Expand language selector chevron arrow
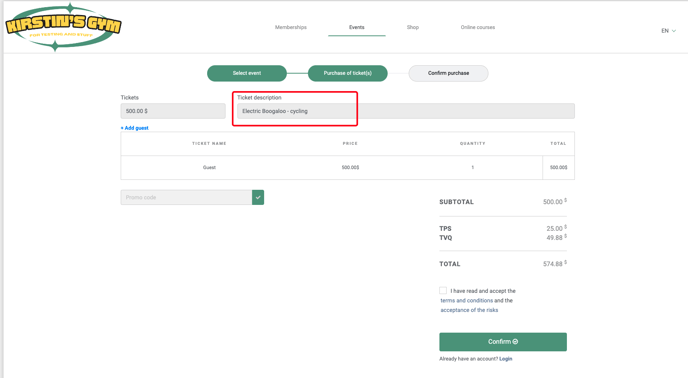The width and height of the screenshot is (688, 378). point(674,31)
